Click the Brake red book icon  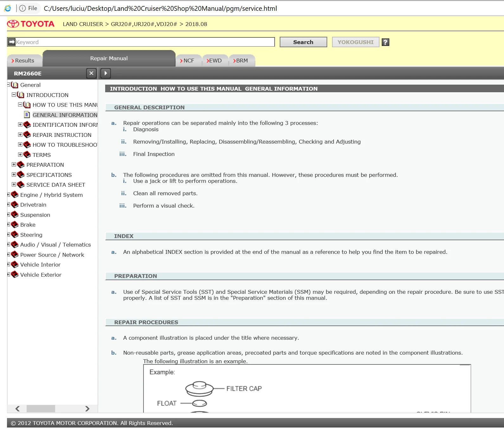click(x=15, y=225)
